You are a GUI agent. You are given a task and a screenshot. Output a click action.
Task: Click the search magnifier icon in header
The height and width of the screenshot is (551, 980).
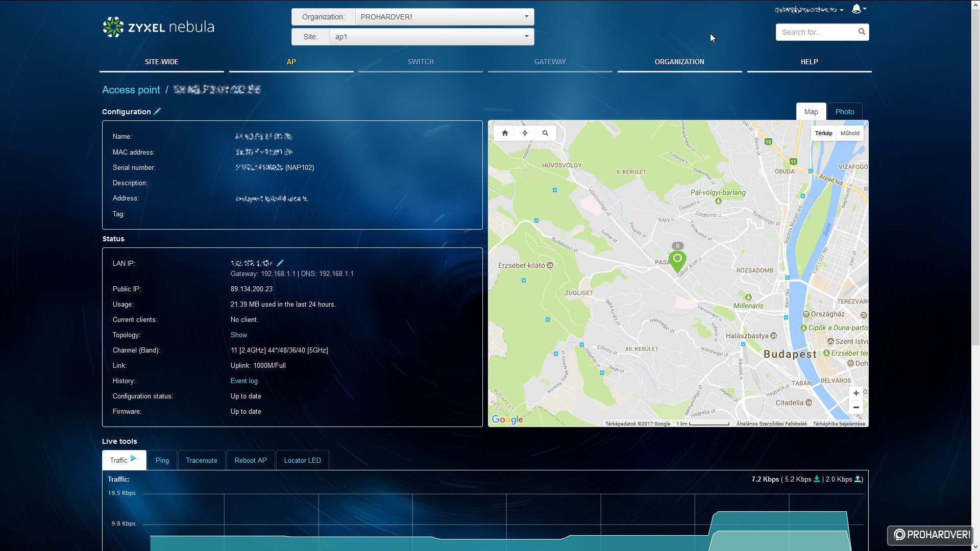(862, 32)
